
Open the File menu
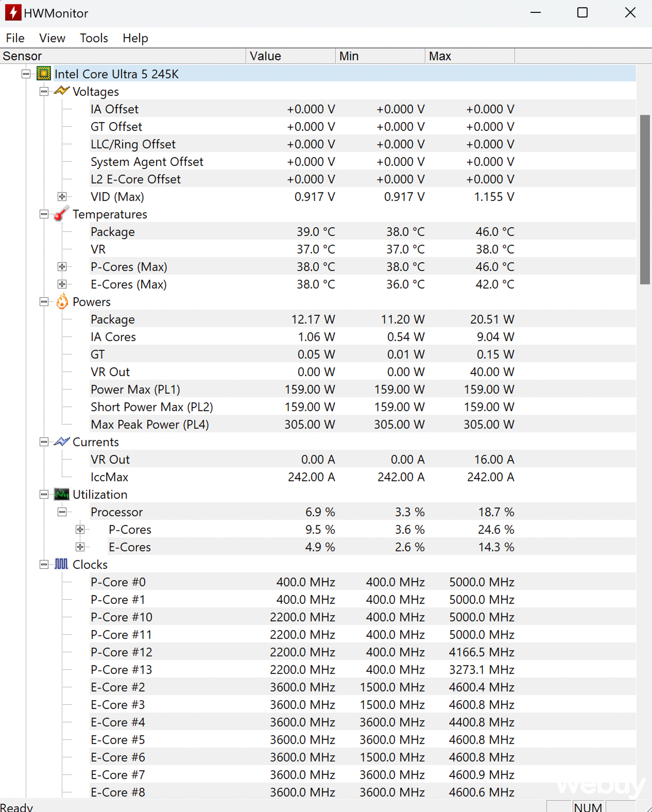(15, 38)
